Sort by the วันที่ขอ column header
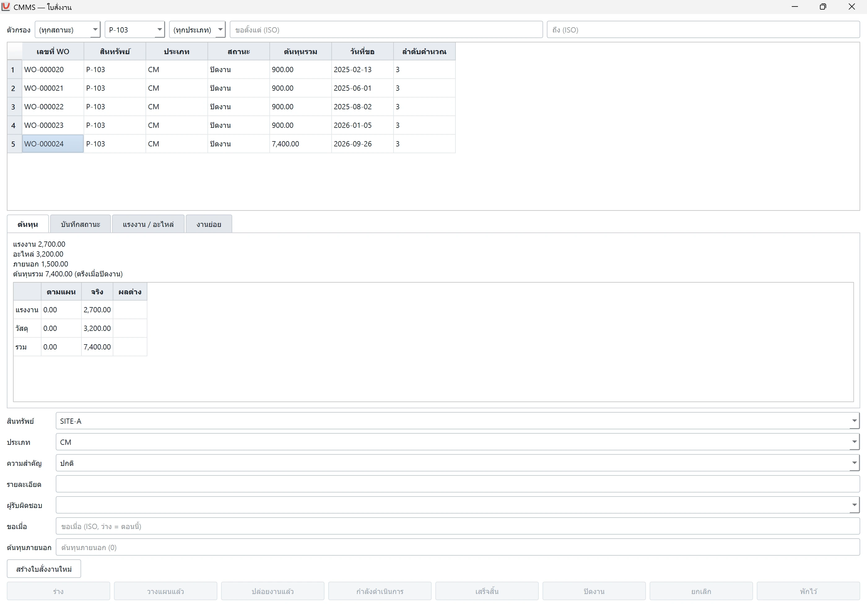Viewport: 867px width, 616px height. [362, 52]
